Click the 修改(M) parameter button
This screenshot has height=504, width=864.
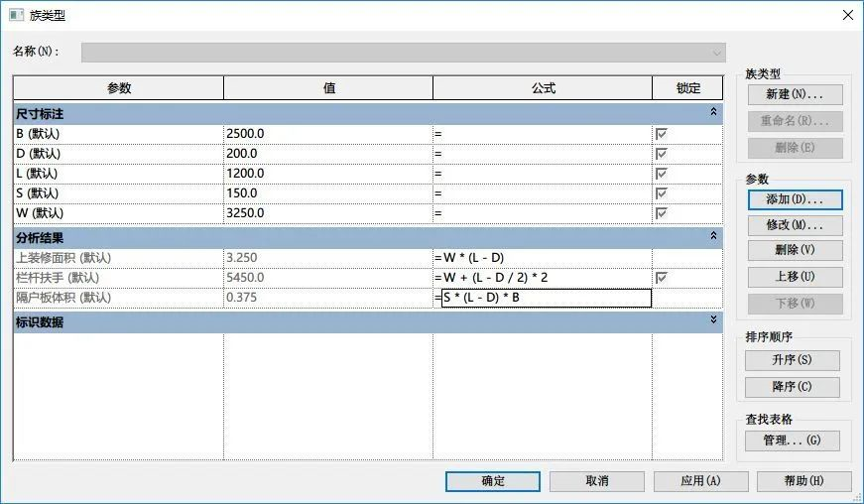pyautogui.click(x=796, y=225)
